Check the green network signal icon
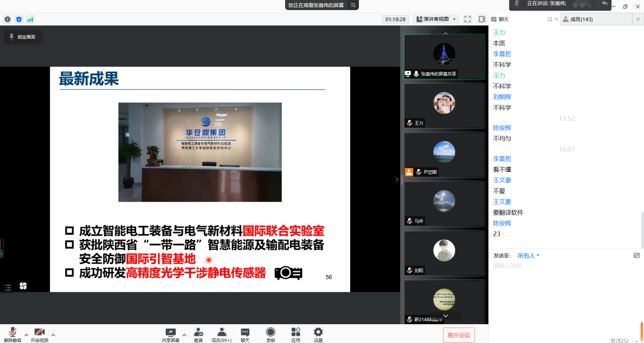 (x=30, y=19)
